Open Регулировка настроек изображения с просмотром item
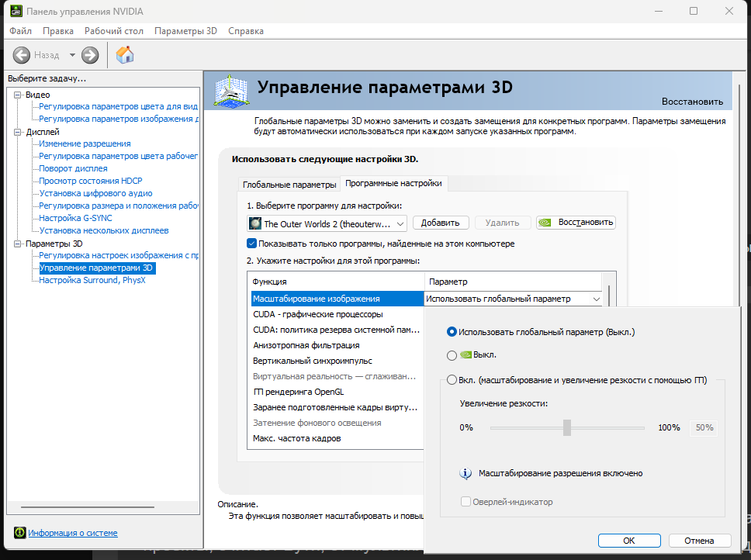 (118, 256)
